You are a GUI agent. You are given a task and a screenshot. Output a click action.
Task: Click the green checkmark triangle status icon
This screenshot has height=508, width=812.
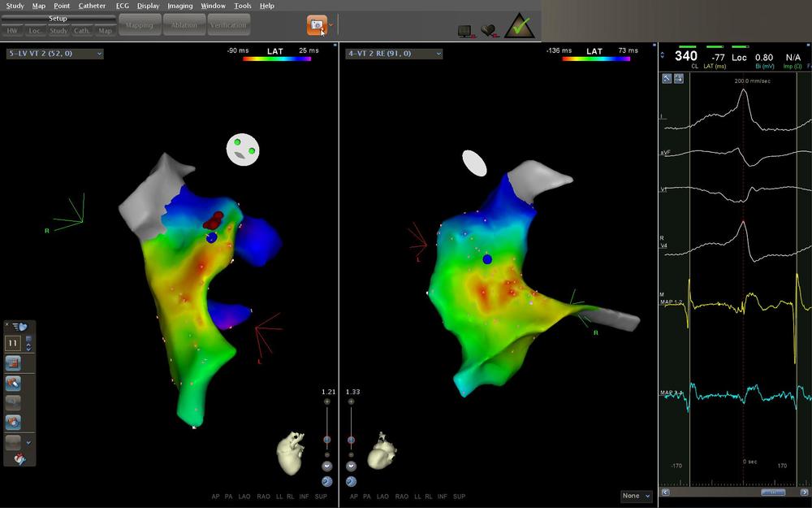(x=519, y=26)
